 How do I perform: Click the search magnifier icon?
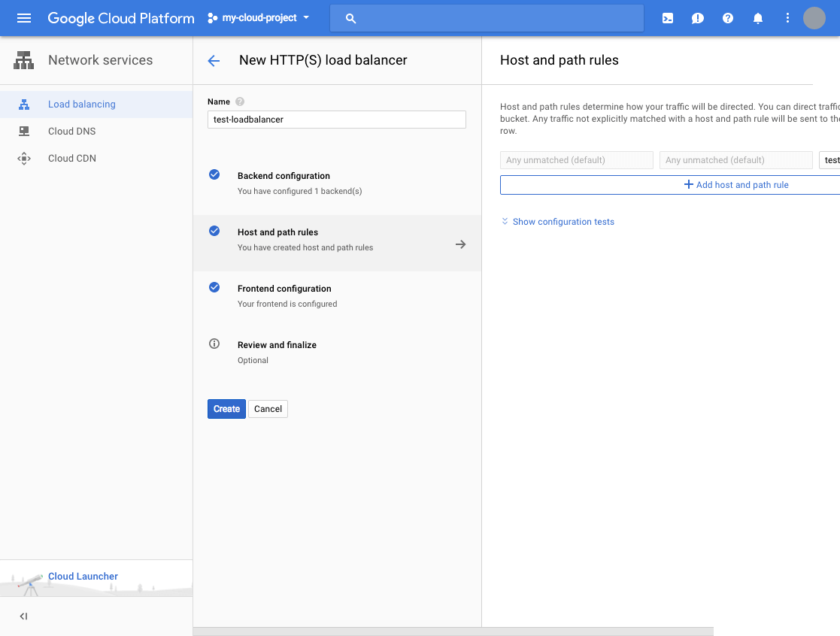[350, 18]
